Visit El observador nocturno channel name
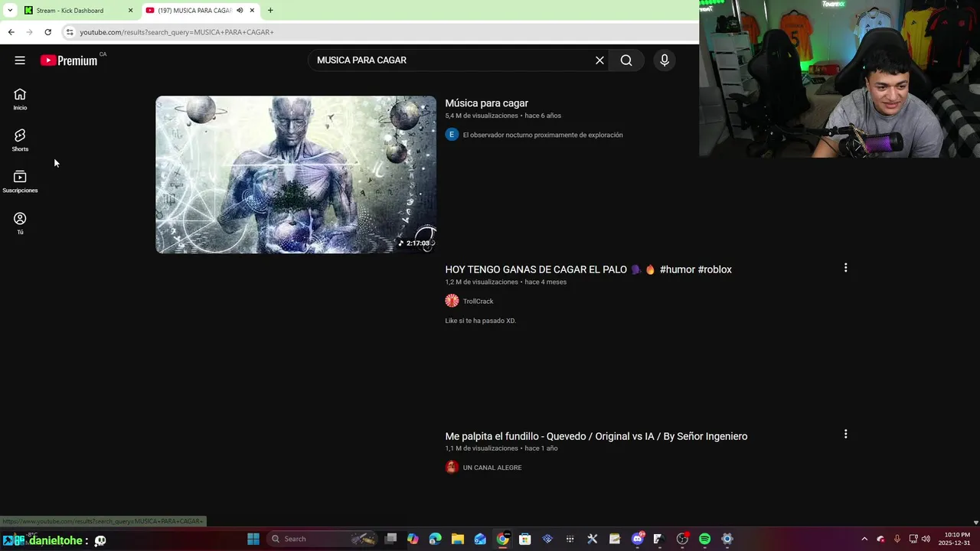Viewport: 980px width, 551px height. tap(543, 135)
